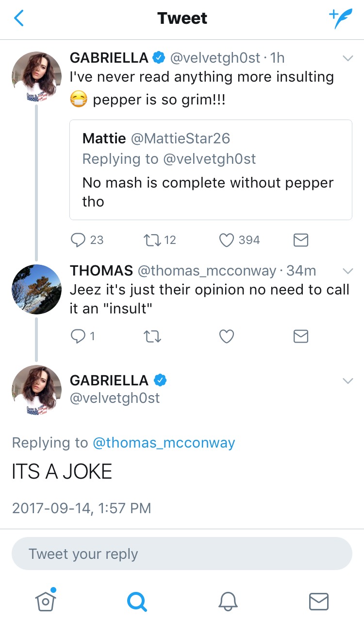Open the dropdown on Thomas's tweet
Screen dimensions: 364x623
347,270
